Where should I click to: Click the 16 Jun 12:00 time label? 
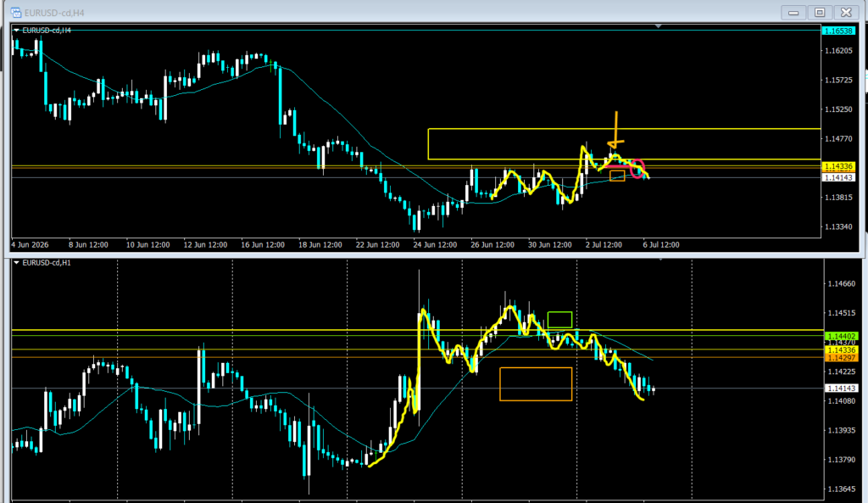point(263,245)
